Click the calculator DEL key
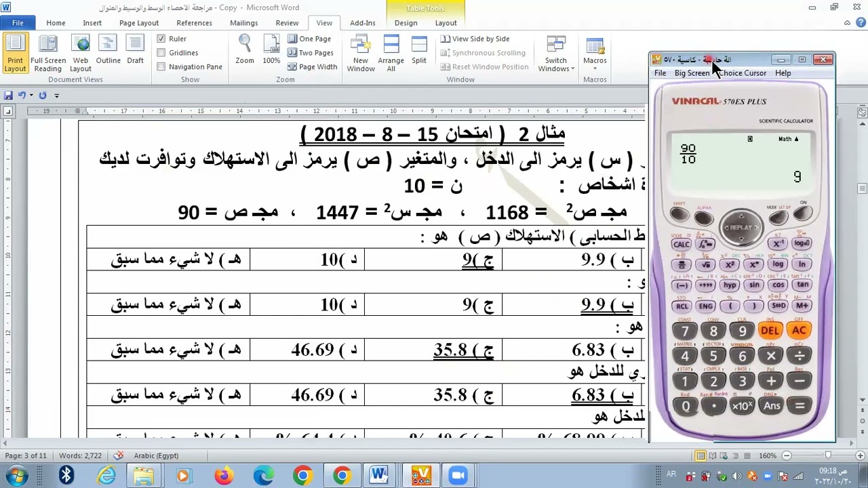Screen dimensions: 868x488 [770, 331]
